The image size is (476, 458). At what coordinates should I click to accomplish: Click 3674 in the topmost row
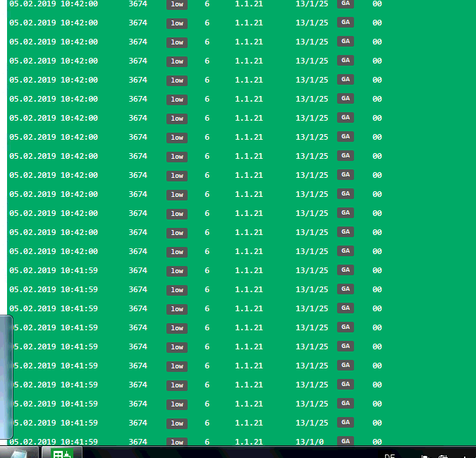[x=138, y=4]
